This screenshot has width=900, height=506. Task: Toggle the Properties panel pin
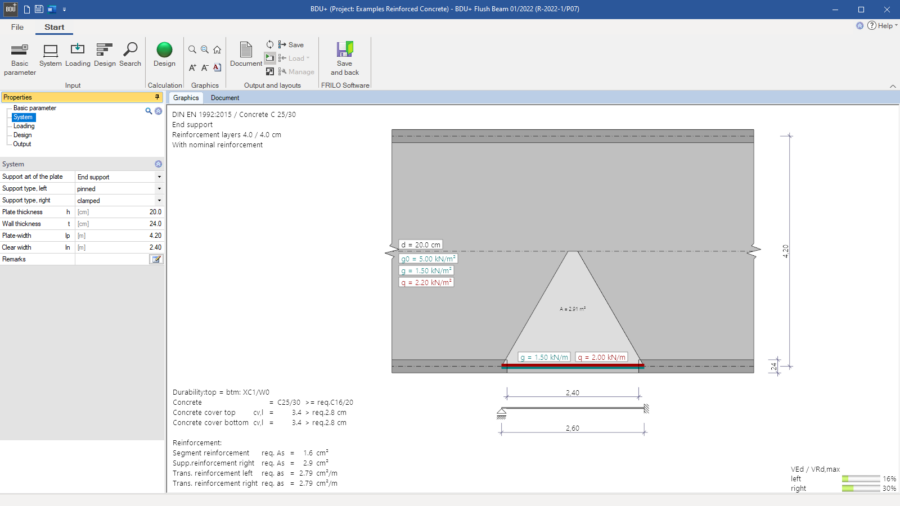(x=157, y=97)
